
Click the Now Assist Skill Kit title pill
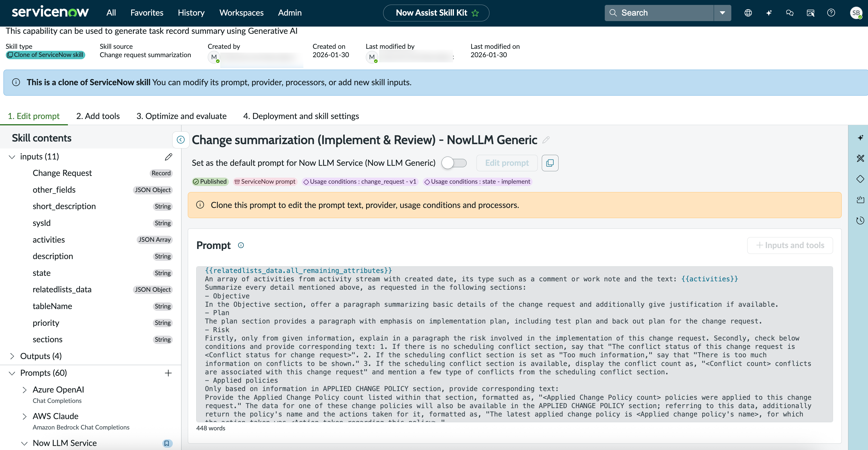(x=436, y=13)
